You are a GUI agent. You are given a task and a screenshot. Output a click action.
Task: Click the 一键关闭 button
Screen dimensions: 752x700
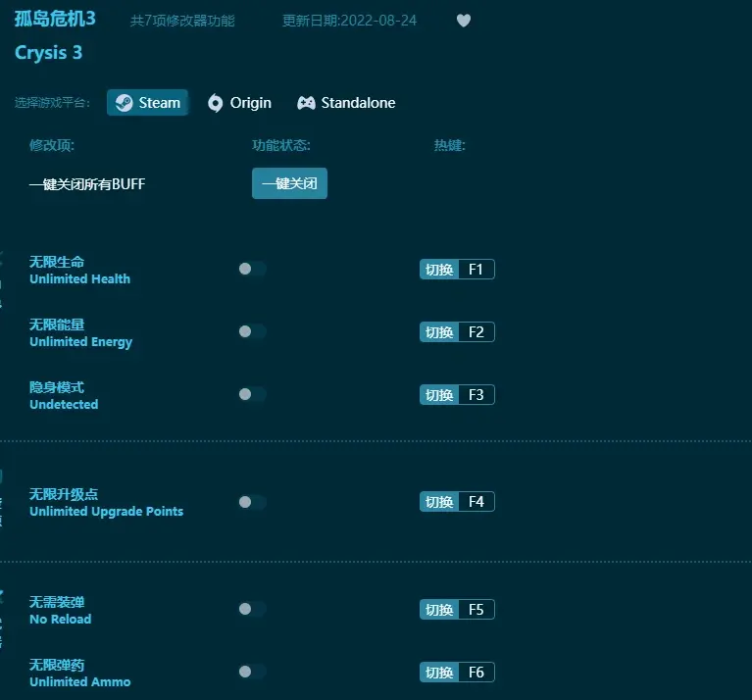tap(289, 183)
